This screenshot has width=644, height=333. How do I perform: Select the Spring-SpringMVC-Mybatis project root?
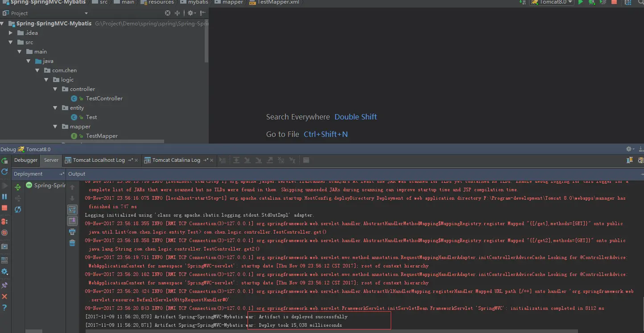coord(54,24)
